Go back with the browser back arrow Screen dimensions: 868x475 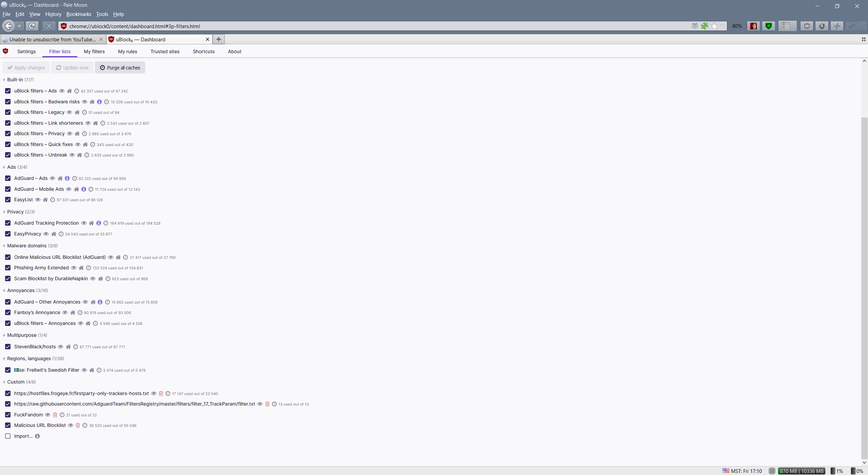[x=8, y=26]
